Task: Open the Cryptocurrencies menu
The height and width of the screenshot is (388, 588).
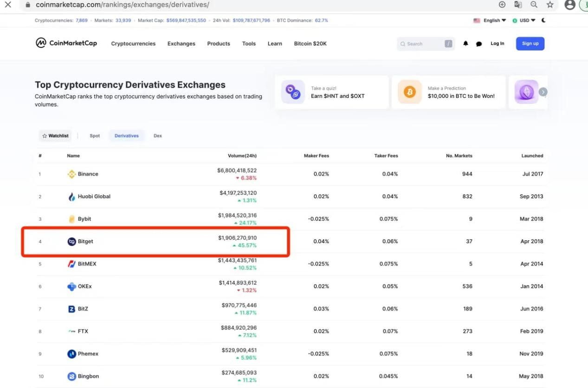Action: point(133,44)
